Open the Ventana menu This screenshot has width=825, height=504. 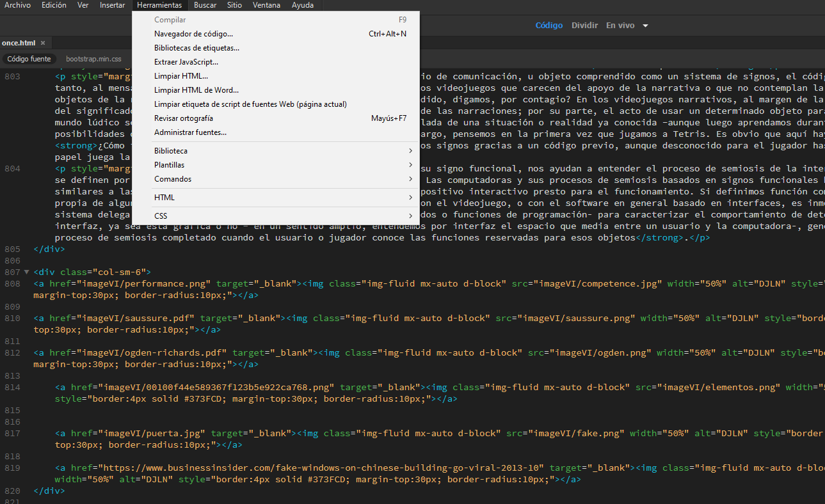(266, 5)
